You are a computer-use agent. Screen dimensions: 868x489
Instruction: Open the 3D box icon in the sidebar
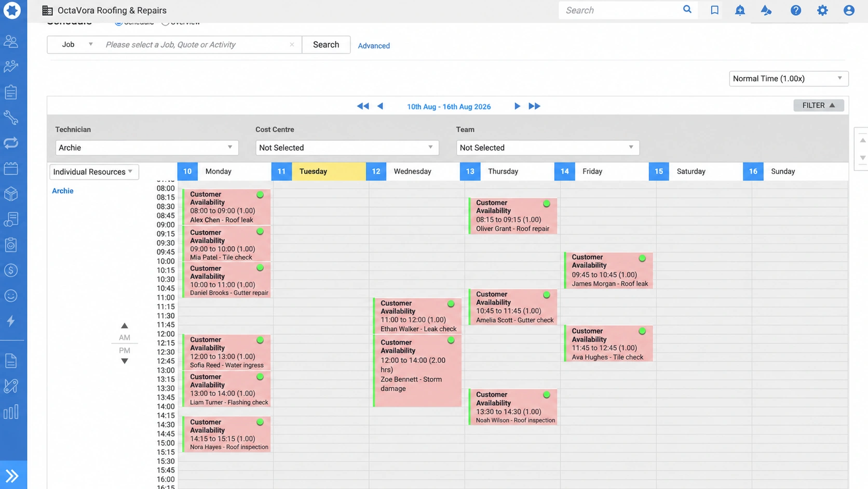coord(11,194)
